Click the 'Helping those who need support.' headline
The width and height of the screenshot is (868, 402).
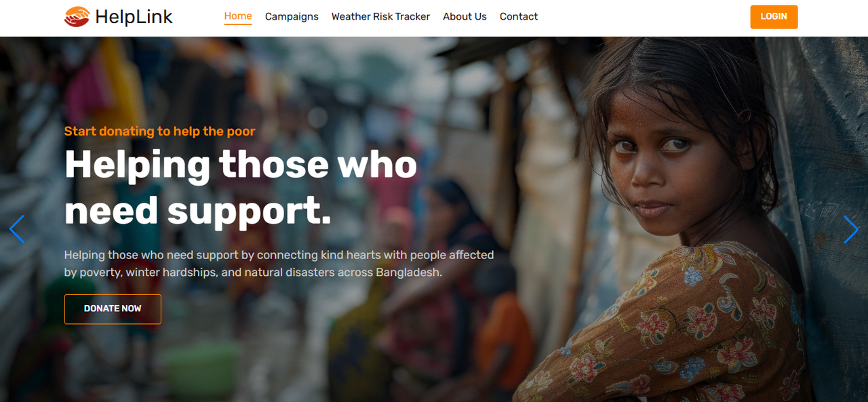click(241, 186)
